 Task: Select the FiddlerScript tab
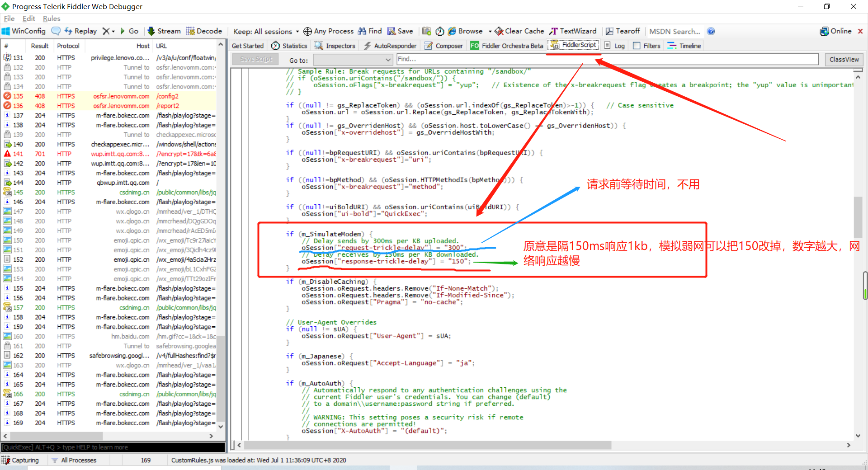tap(573, 45)
